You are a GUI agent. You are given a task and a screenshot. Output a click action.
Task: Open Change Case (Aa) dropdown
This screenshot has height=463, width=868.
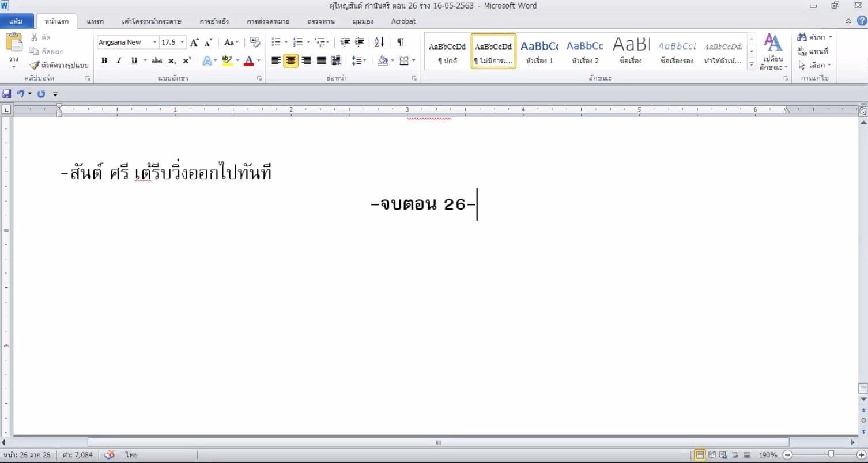pos(231,43)
